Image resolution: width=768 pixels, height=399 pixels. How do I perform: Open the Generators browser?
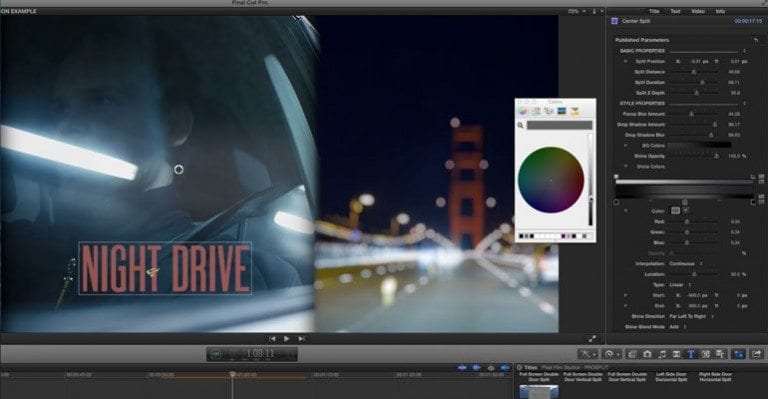(705, 354)
